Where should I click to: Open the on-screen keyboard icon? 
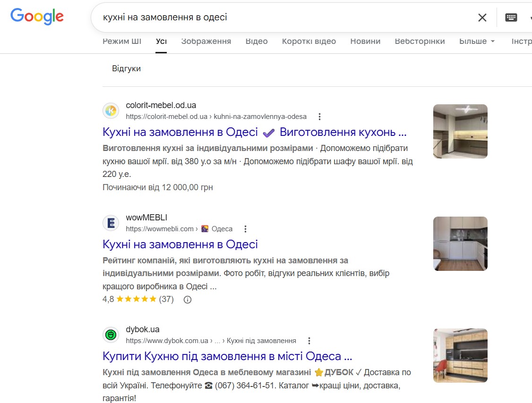[x=511, y=17]
